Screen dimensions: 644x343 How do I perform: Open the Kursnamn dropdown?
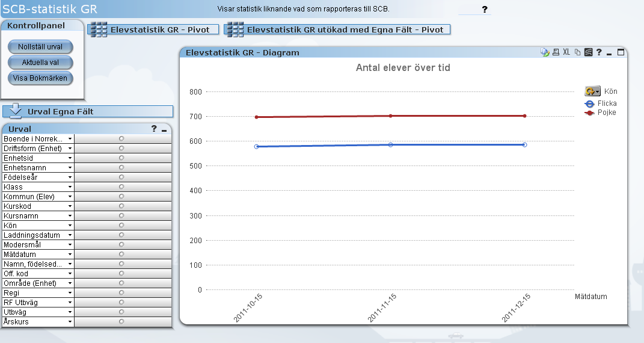(70, 215)
